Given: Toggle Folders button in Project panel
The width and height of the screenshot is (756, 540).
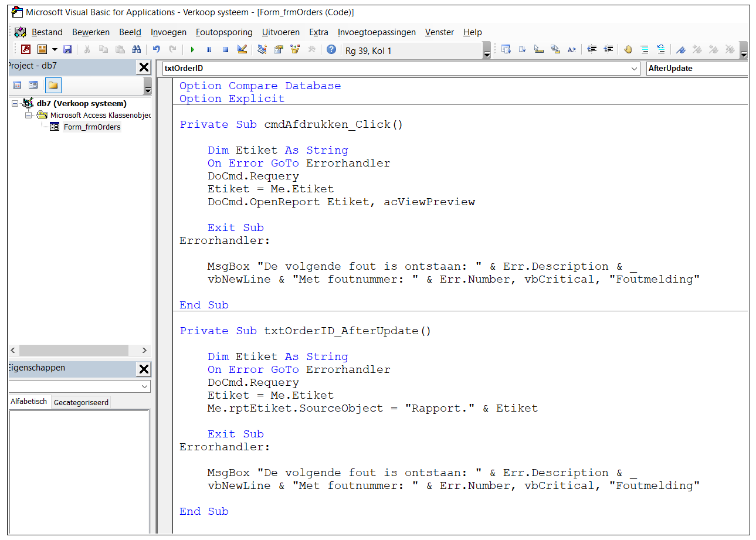Looking at the screenshot, I should [53, 85].
